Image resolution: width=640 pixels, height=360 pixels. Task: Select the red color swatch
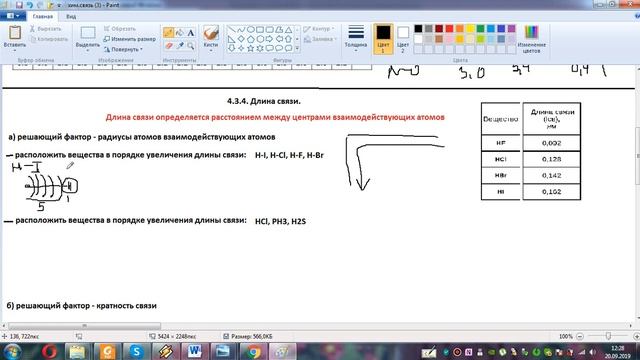[x=449, y=29]
